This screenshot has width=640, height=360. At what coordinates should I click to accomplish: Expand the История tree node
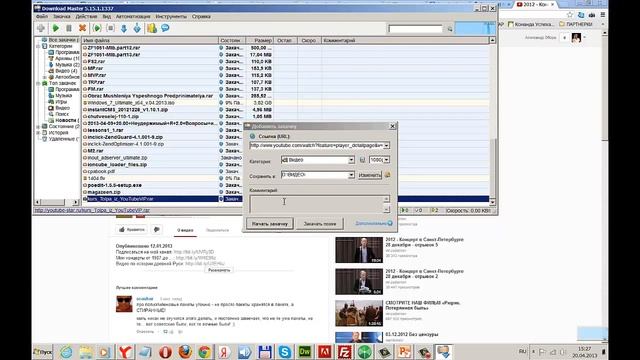(38, 133)
